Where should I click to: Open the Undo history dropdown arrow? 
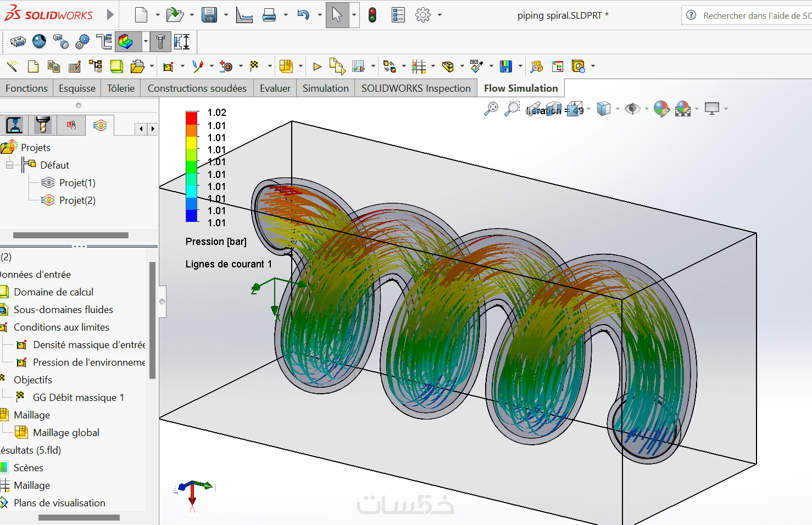coord(320,15)
